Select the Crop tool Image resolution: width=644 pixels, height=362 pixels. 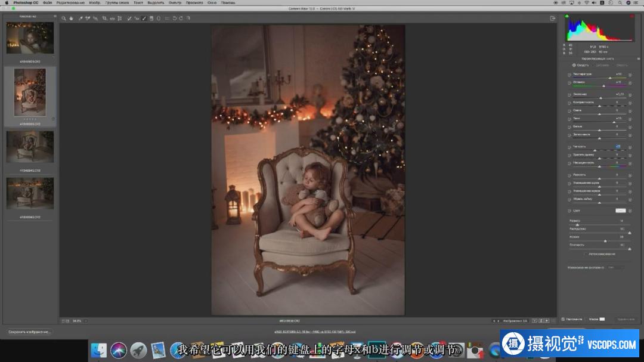[x=104, y=18]
